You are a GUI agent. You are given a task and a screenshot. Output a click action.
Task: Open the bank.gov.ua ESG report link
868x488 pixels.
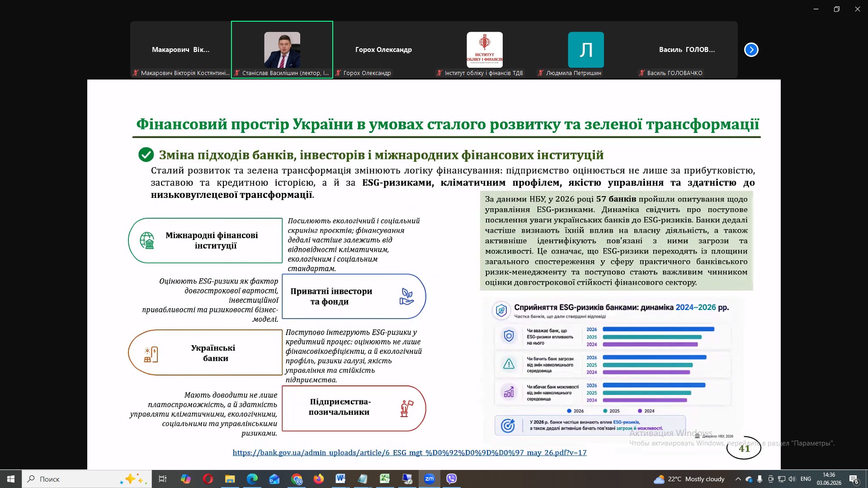click(x=410, y=452)
